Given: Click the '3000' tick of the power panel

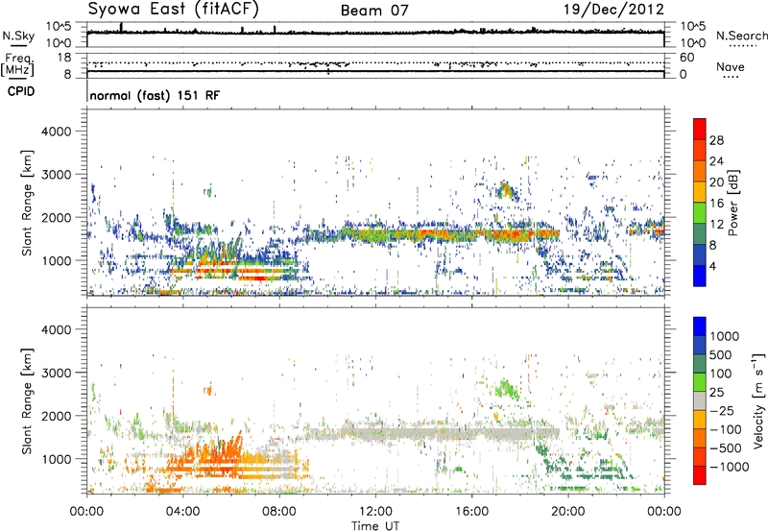Looking at the screenshot, I should pos(57,175).
